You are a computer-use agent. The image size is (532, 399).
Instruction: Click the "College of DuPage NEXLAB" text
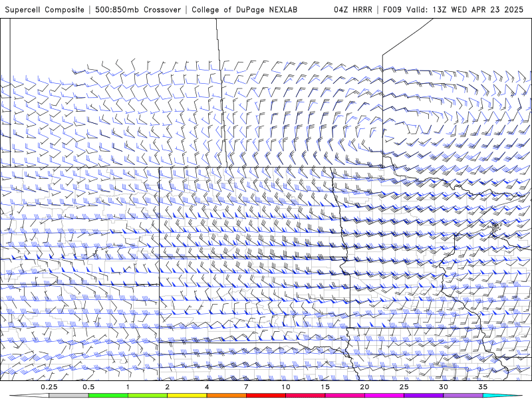click(244, 9)
